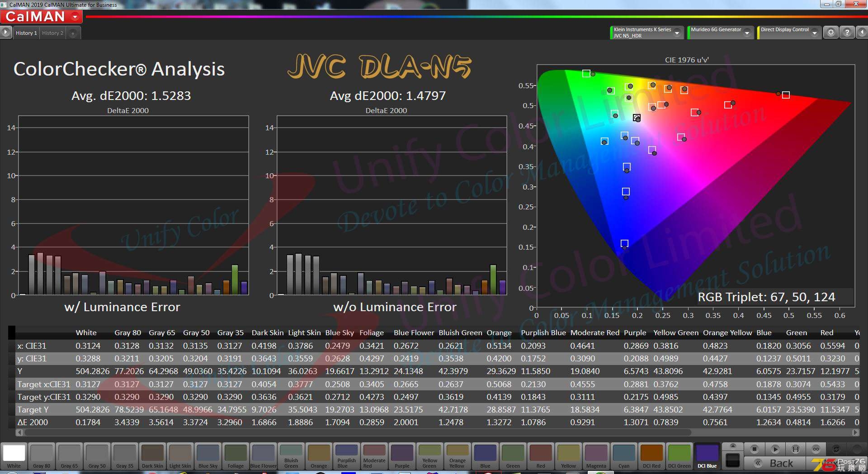Switch to History 2 tab
868x474 pixels.
(x=52, y=33)
